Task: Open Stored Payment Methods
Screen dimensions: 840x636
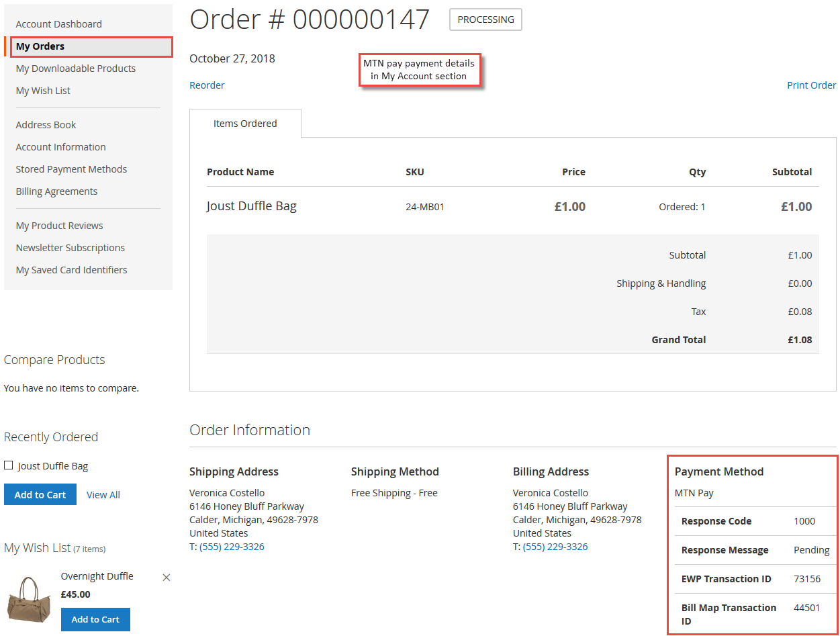Action: (71, 169)
